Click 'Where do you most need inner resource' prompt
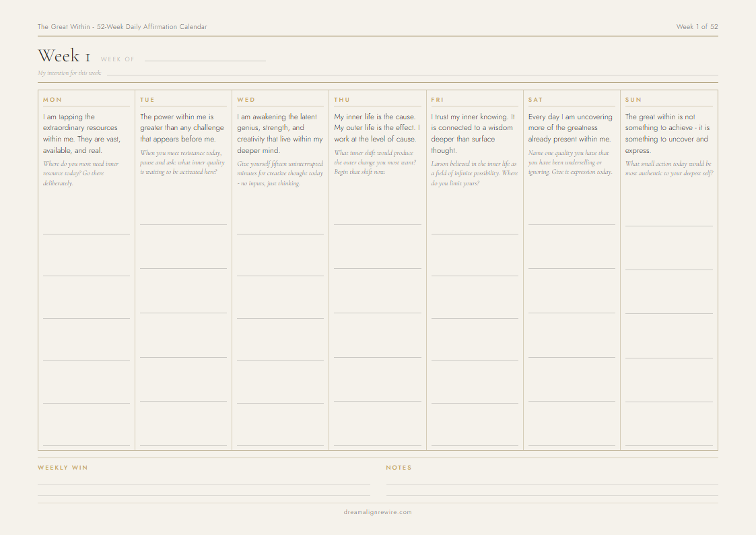This screenshot has width=756, height=535. (81, 173)
